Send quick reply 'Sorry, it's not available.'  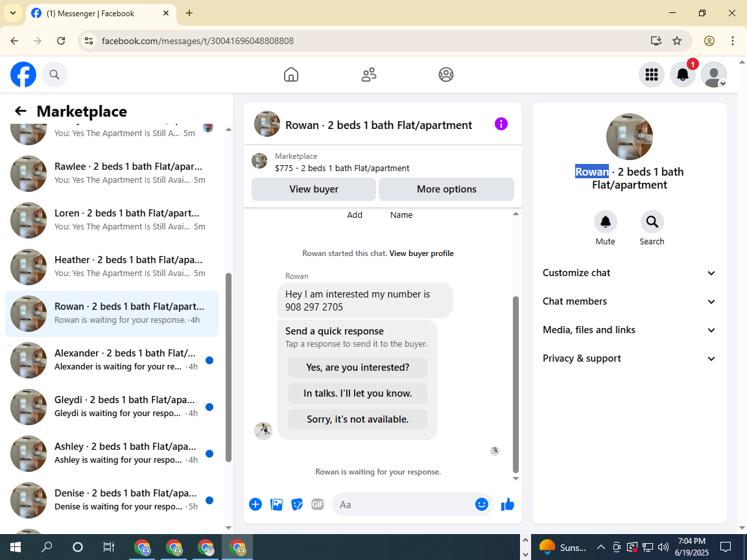(x=357, y=419)
